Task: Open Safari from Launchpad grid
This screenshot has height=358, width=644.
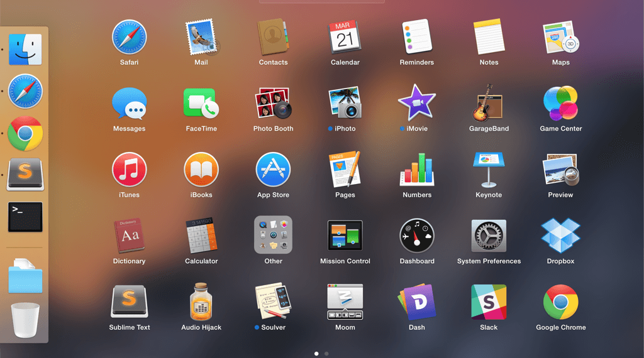Action: click(x=130, y=37)
